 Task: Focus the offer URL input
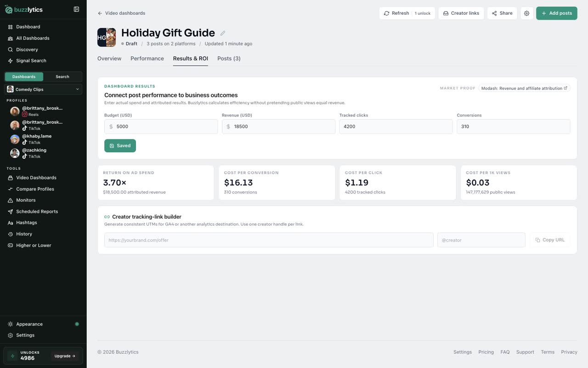pyautogui.click(x=269, y=240)
